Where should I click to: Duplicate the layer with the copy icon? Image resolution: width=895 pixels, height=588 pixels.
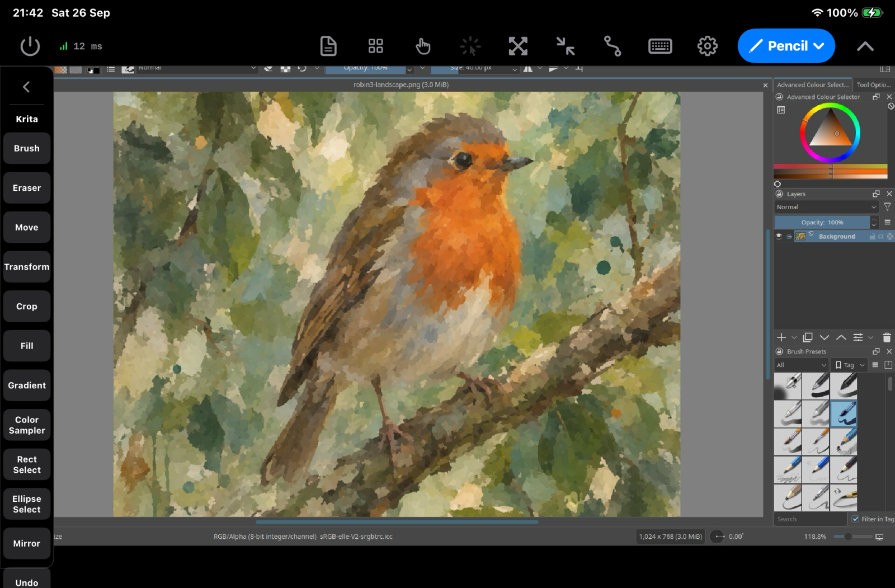point(807,337)
